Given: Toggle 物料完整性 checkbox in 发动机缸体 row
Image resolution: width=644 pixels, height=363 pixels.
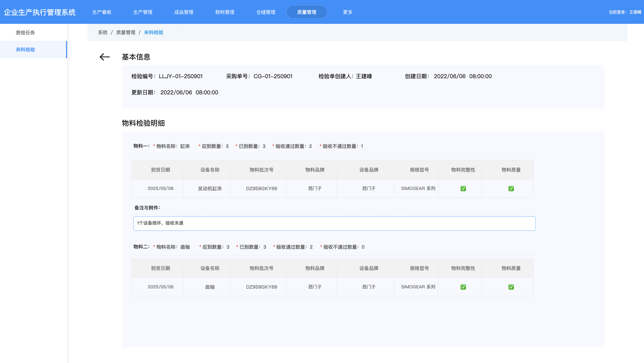Looking at the screenshot, I should coord(463,188).
